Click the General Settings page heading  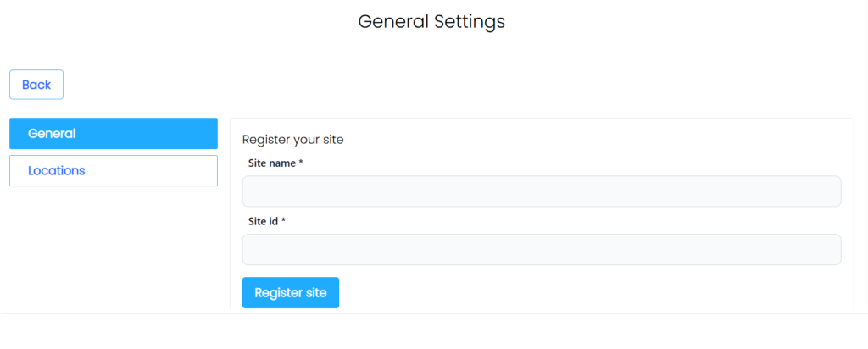pyautogui.click(x=431, y=21)
